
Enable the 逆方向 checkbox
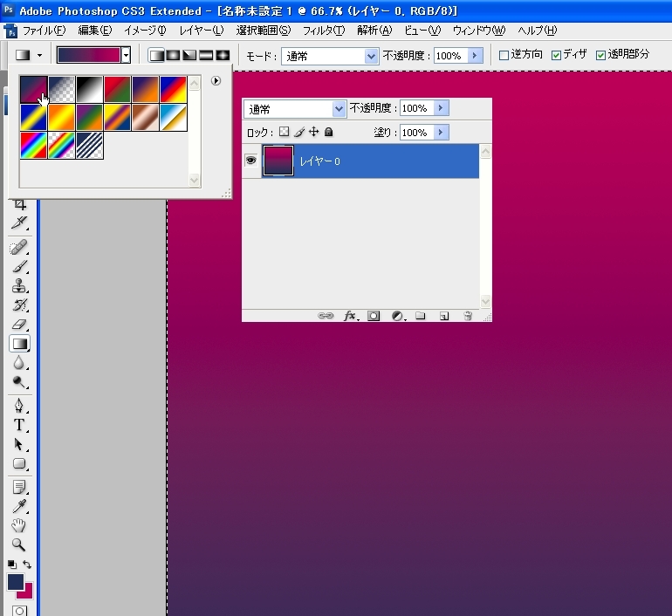point(504,55)
